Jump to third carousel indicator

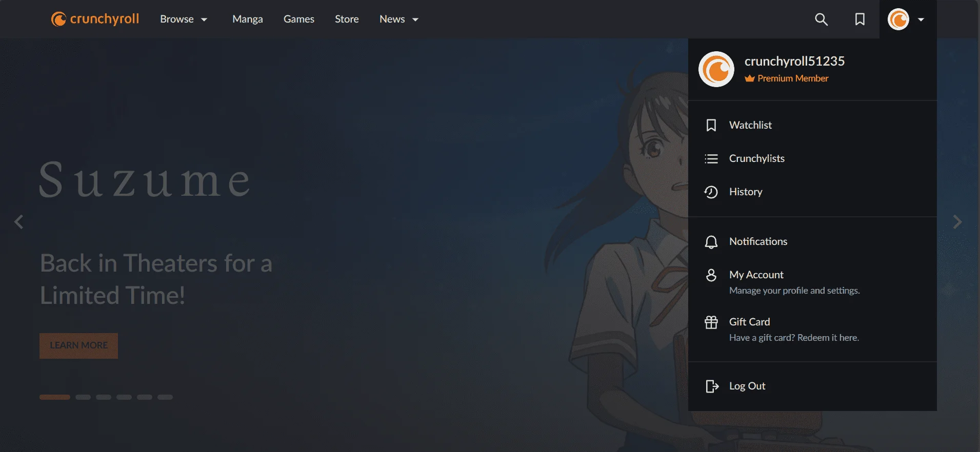pyautogui.click(x=104, y=397)
